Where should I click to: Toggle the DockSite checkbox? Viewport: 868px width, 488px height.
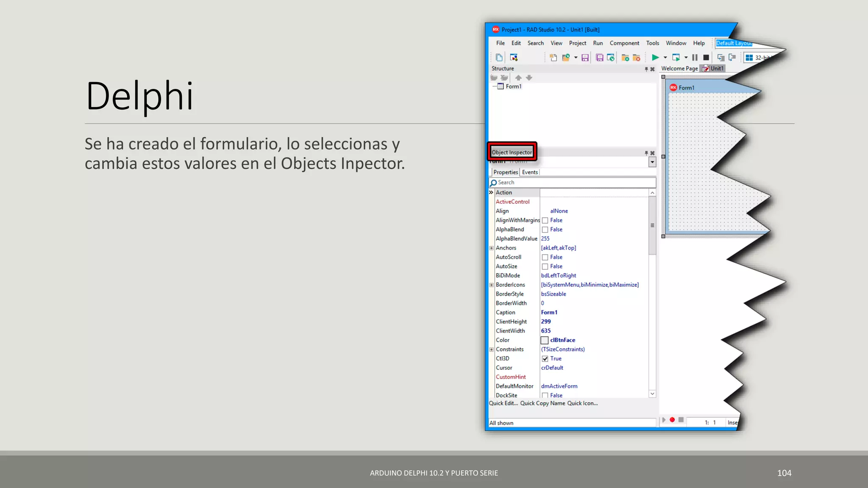click(545, 395)
